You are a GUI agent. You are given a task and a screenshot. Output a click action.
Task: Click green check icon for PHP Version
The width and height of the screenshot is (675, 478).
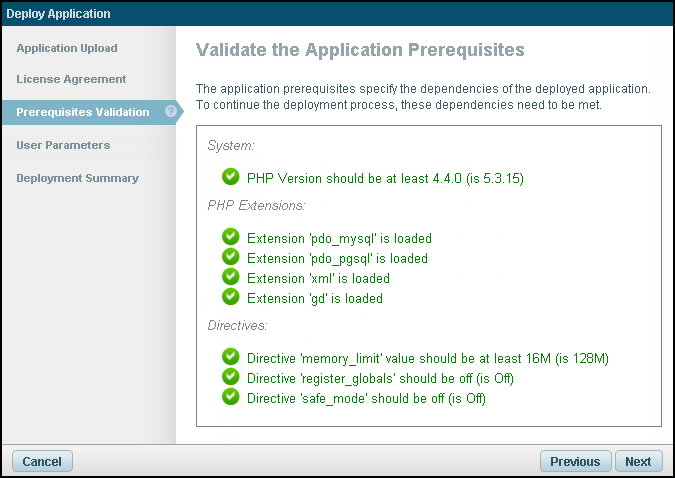coord(231,177)
